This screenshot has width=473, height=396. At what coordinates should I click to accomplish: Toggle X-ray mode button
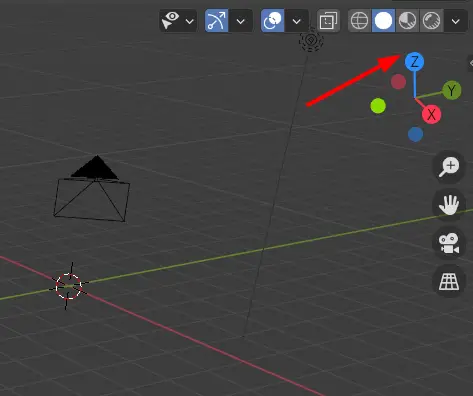point(328,21)
